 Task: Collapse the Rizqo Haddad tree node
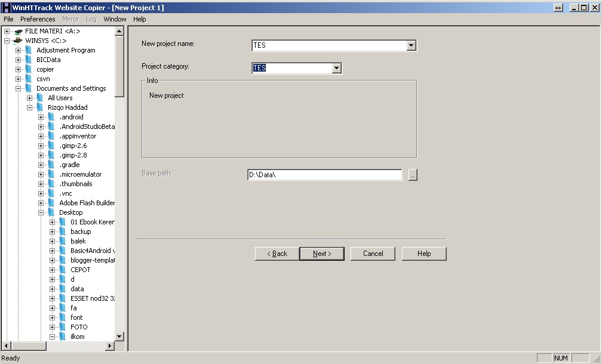click(x=30, y=107)
